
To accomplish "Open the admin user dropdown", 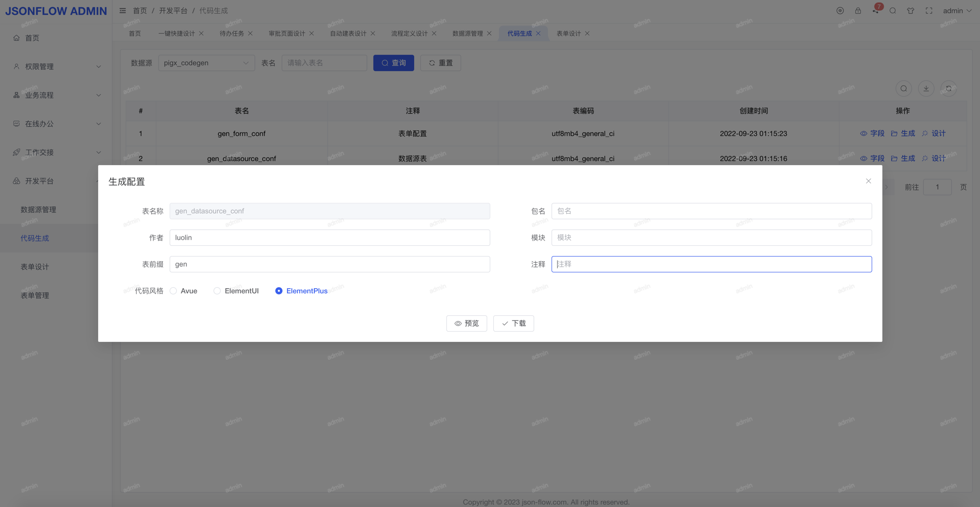I will coord(957,11).
